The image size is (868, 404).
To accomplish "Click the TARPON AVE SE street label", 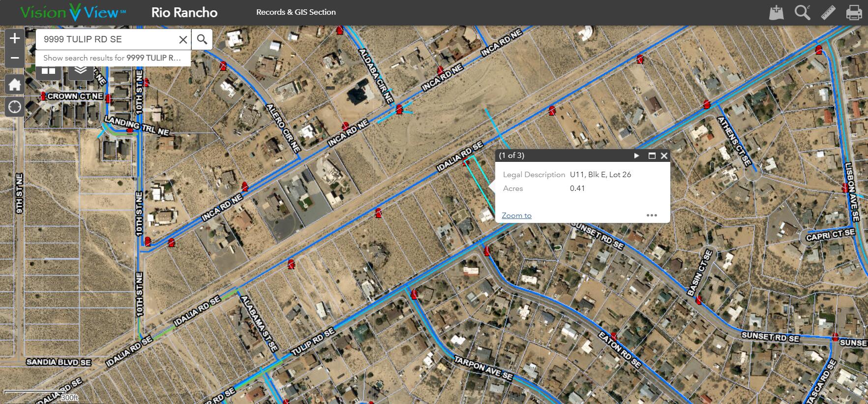I will tap(483, 369).
